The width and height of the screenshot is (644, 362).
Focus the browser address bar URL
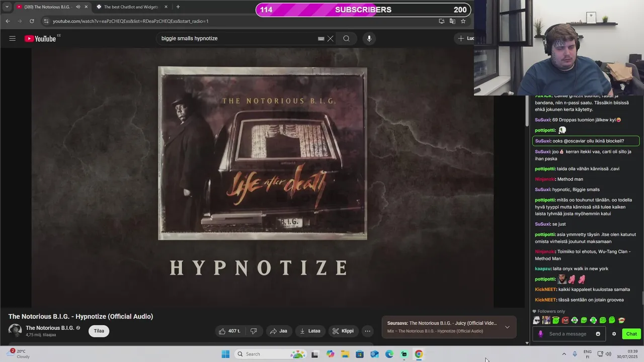pos(131,21)
